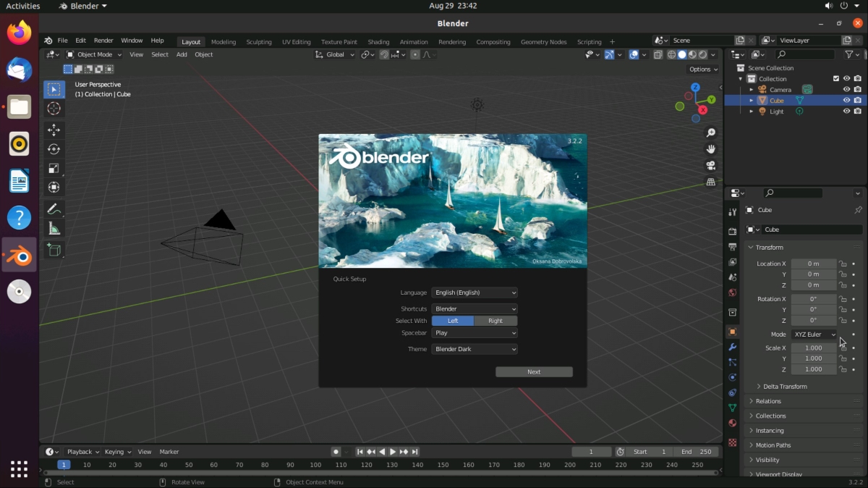
Task: Switch to the Shading workspace tab
Action: (378, 42)
